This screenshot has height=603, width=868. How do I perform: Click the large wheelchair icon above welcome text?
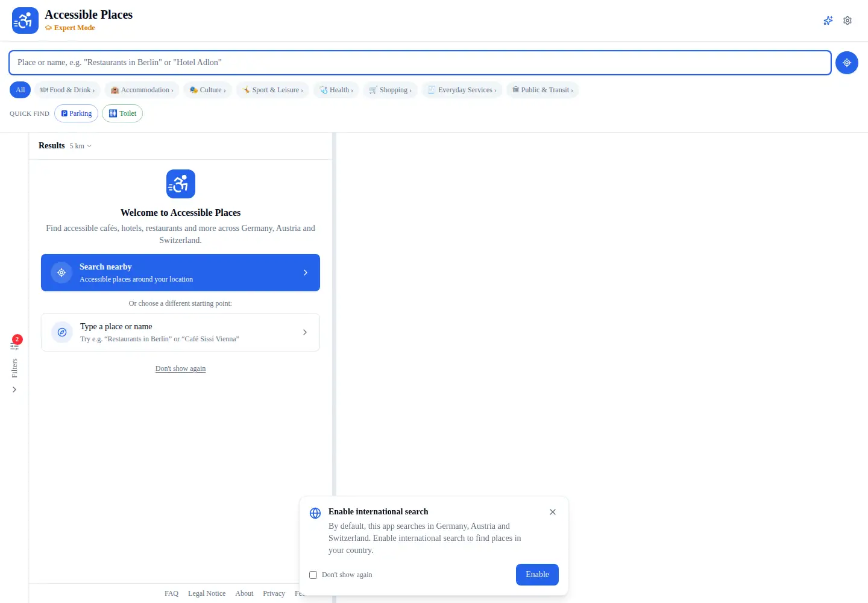tap(181, 184)
